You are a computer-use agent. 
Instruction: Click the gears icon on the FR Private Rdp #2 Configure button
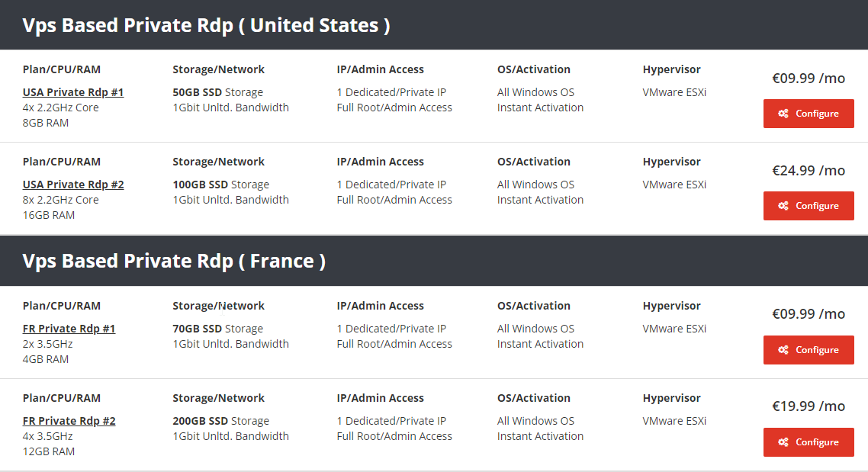(783, 442)
